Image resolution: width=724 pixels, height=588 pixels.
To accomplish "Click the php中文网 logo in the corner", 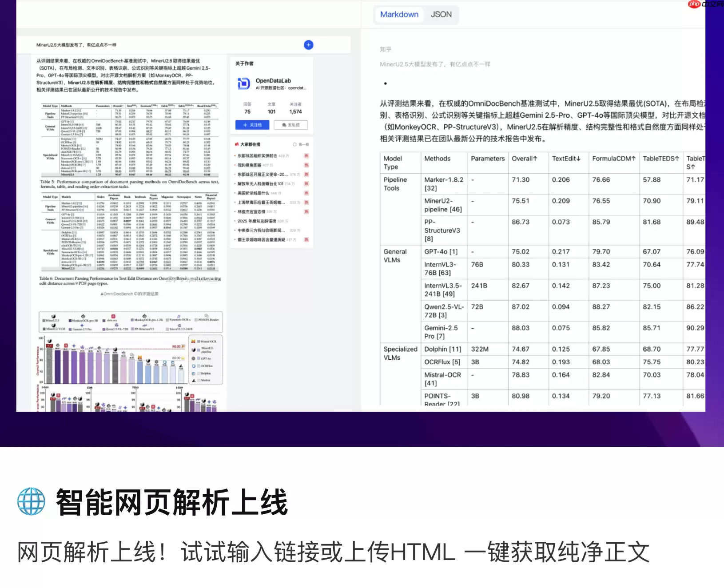I will [x=706, y=4].
